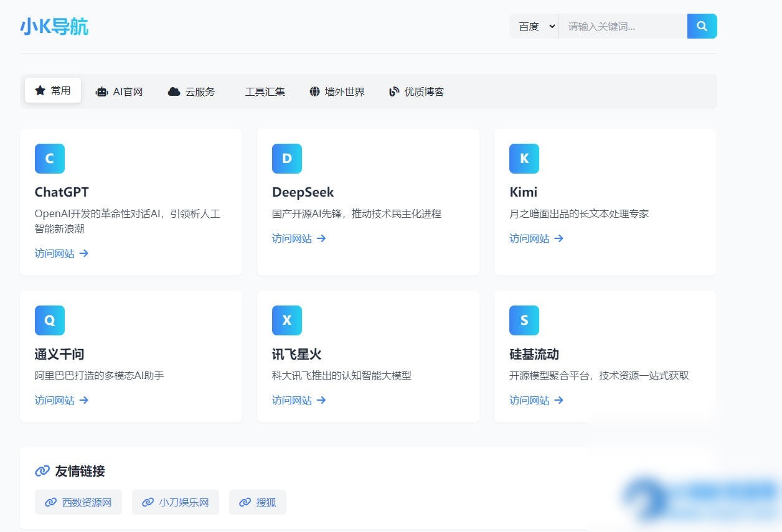Viewport: 782px width, 532px height.
Task: Click the DeepSeek letter "D" icon
Action: point(286,159)
